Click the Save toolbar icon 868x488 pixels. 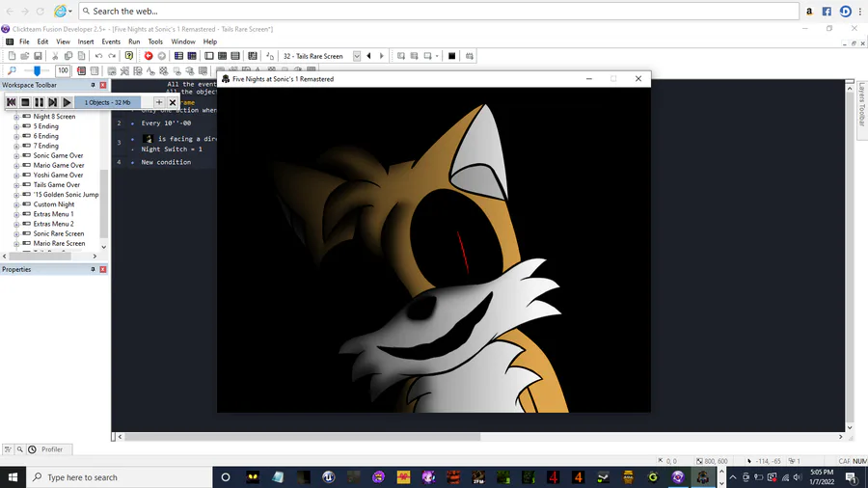[x=39, y=56]
